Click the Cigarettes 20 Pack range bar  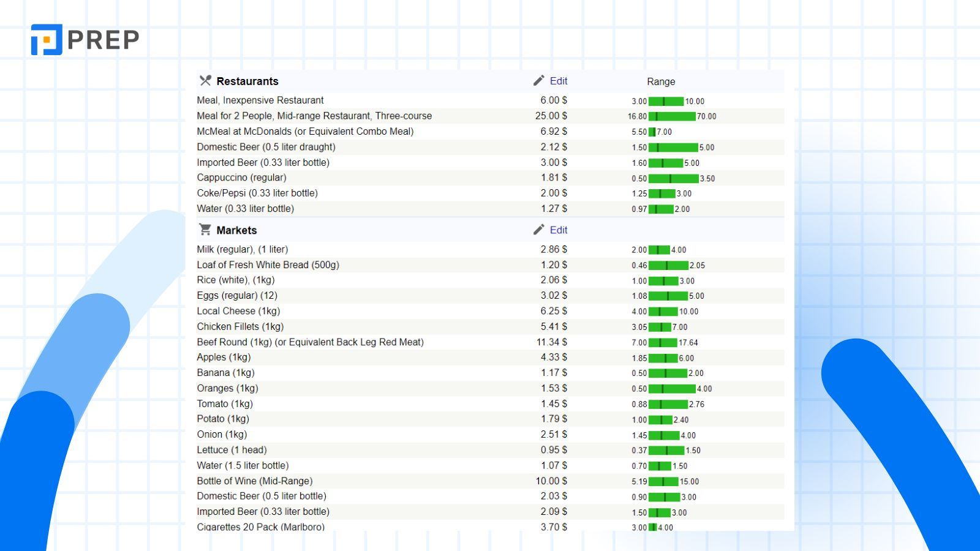coord(652,527)
